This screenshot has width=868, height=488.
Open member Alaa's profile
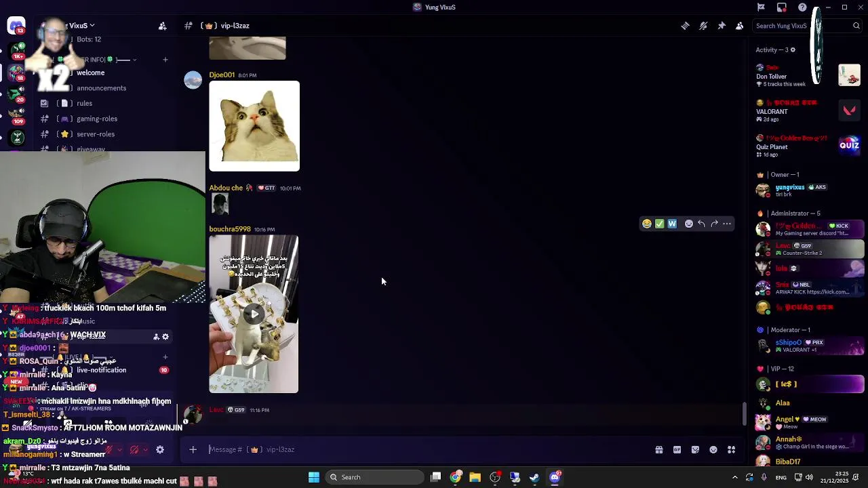point(808,403)
